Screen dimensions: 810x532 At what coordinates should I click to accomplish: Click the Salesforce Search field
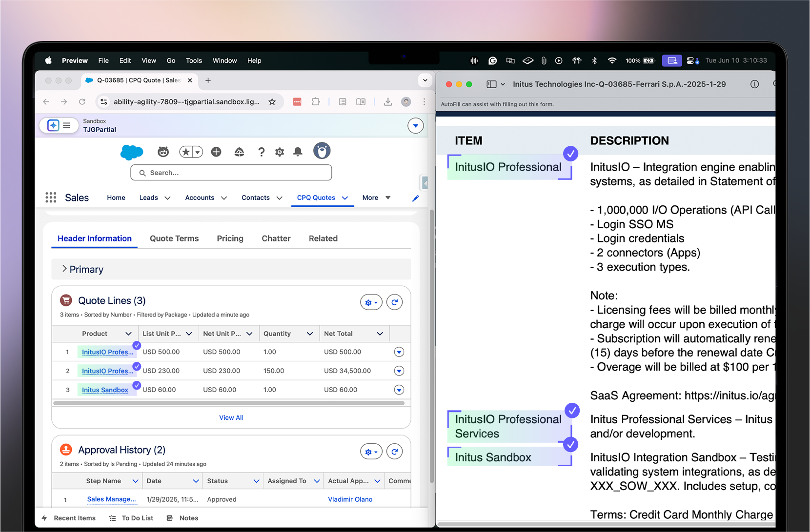point(231,173)
